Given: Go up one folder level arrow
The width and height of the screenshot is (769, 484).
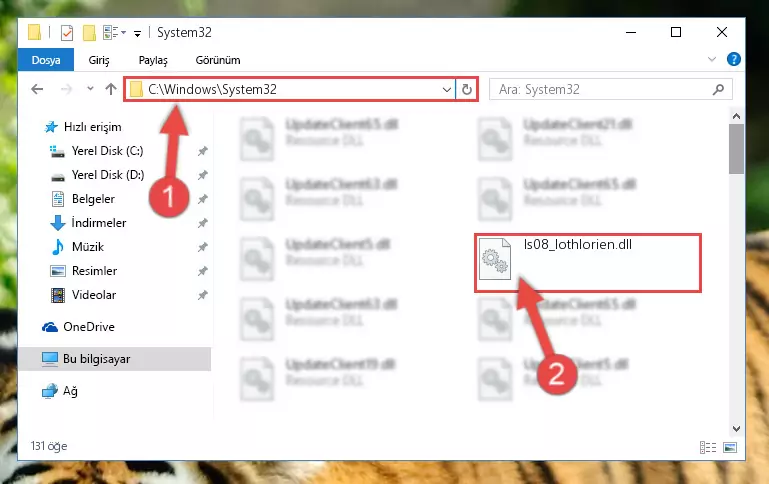Looking at the screenshot, I should pyautogui.click(x=111, y=89).
